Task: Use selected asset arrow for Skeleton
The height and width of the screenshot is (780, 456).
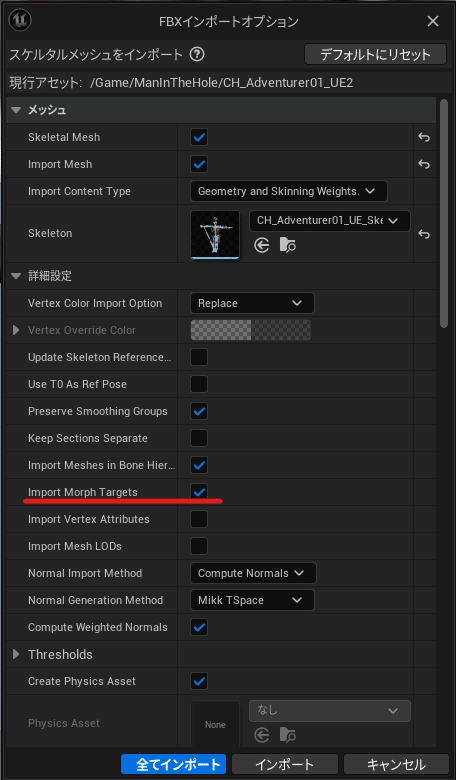Action: click(262, 245)
